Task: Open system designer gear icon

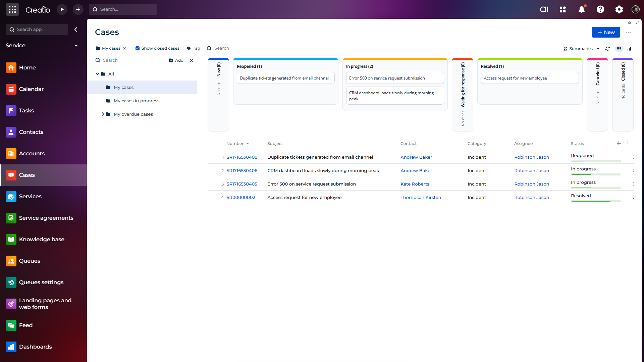Action: (619, 9)
